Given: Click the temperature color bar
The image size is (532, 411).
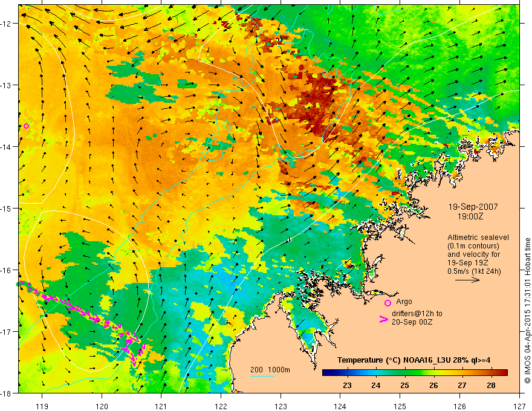Looking at the screenshot, I should point(415,372).
